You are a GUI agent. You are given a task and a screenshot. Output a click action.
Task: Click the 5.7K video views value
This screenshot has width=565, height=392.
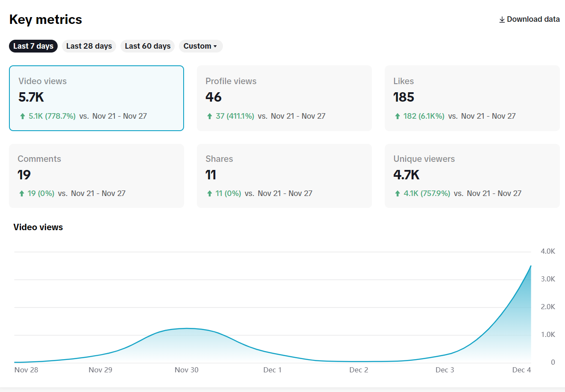click(31, 97)
